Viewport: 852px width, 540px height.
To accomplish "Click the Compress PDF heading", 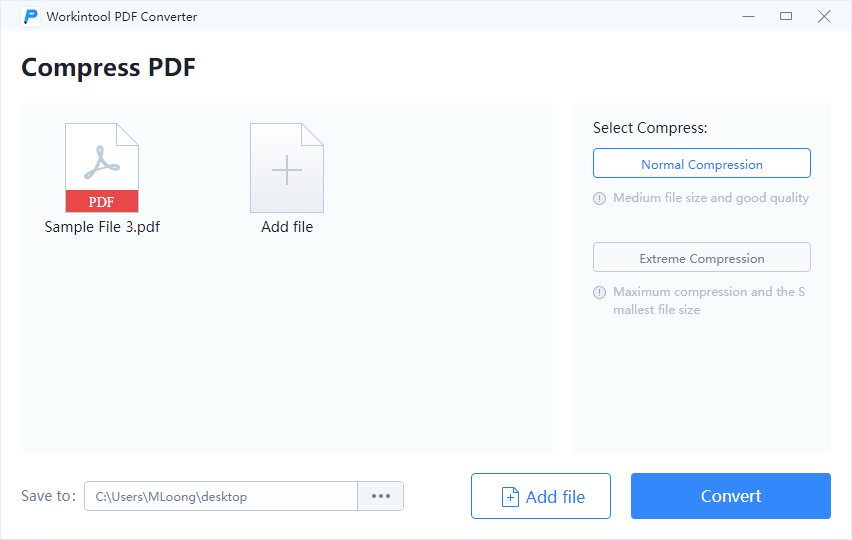I will (108, 68).
